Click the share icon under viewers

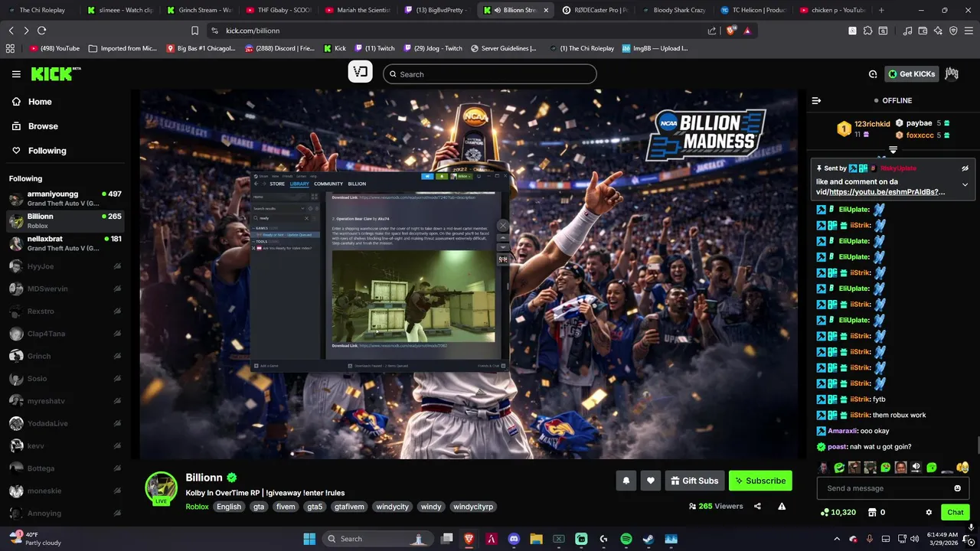click(x=757, y=506)
